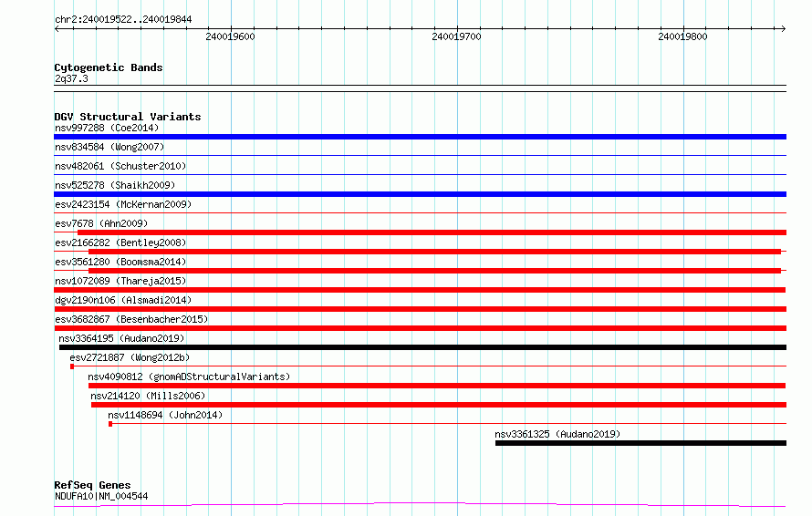Click the left arrow on the coordinate ruler
812x516 pixels.
click(x=57, y=28)
